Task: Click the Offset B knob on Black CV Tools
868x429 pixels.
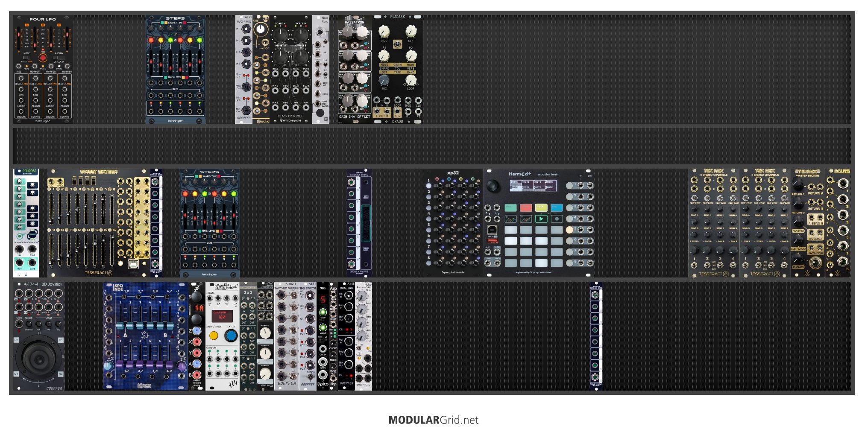Action: [x=301, y=56]
